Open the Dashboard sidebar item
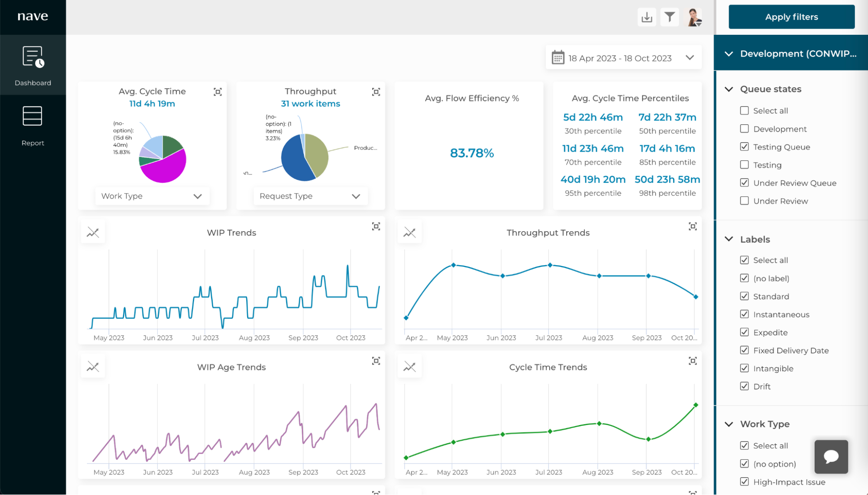Viewport: 868px width, 495px height. [33, 65]
